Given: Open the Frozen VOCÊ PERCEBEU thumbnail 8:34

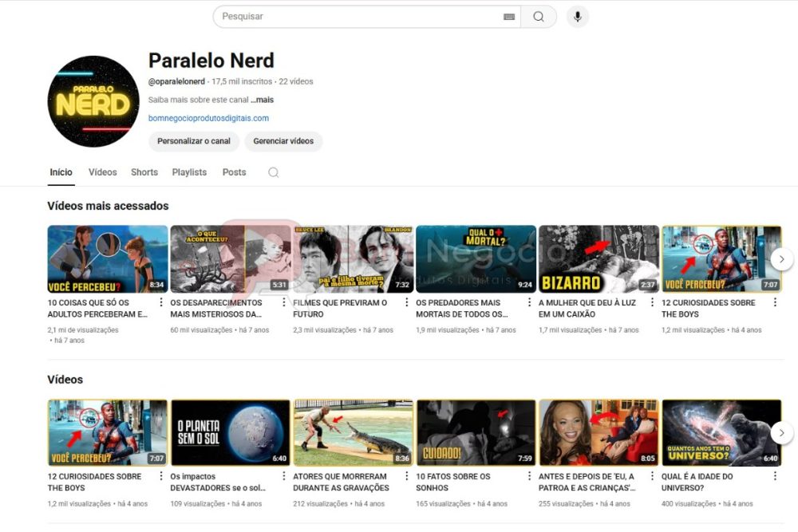Looking at the screenshot, I should pyautogui.click(x=108, y=259).
